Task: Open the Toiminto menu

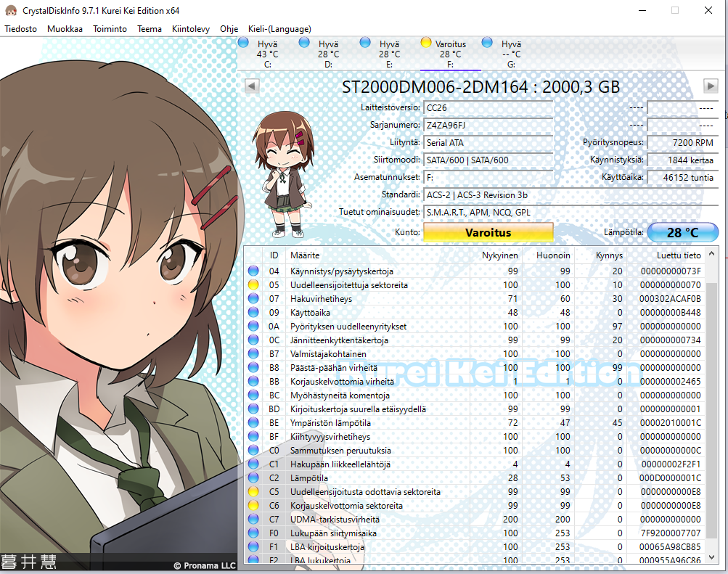Action: pyautogui.click(x=110, y=29)
